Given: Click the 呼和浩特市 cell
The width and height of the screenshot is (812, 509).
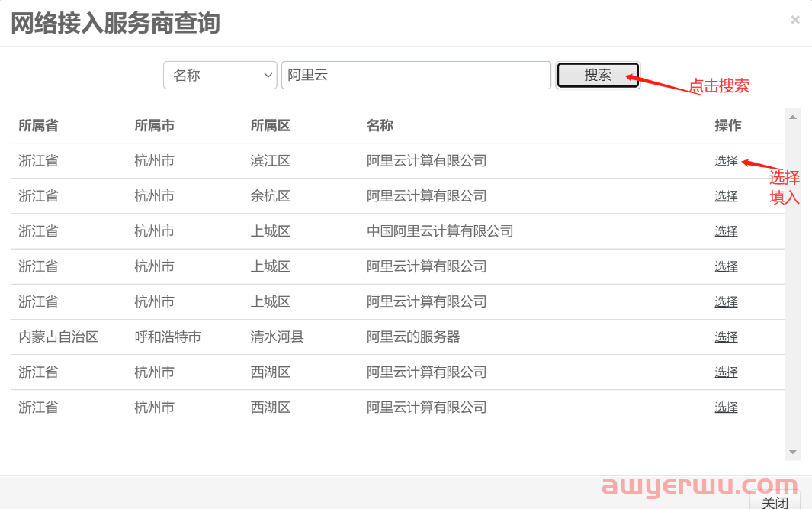Looking at the screenshot, I should tap(168, 337).
